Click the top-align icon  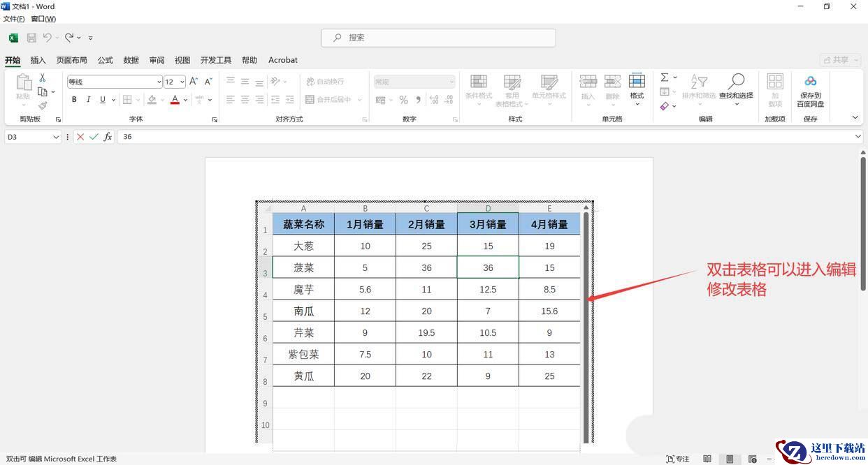click(231, 82)
